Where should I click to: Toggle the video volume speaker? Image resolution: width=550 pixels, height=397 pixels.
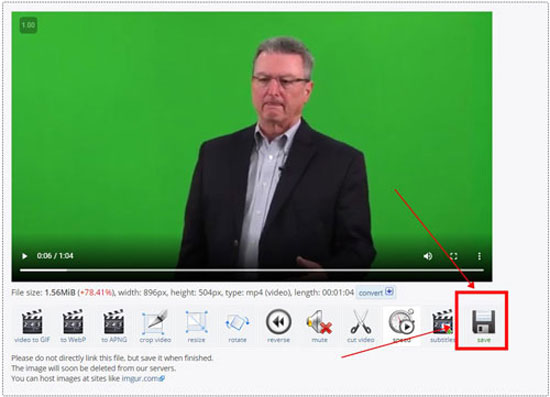(428, 256)
